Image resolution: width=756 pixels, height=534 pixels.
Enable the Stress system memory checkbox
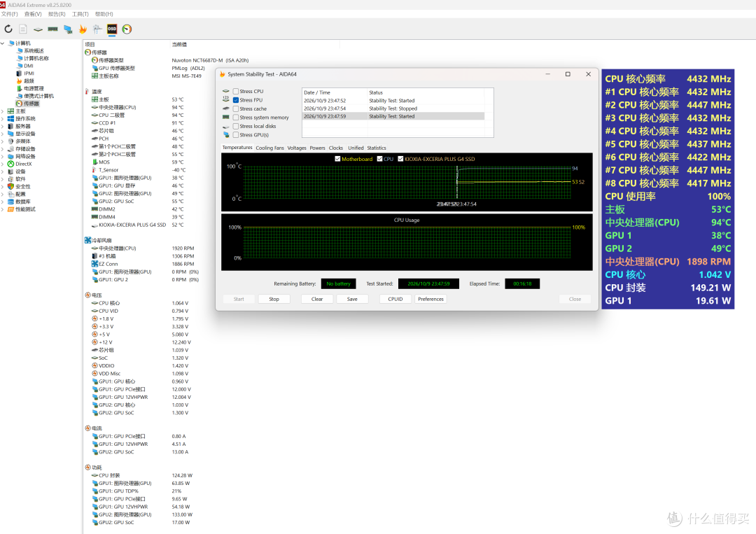(x=236, y=117)
